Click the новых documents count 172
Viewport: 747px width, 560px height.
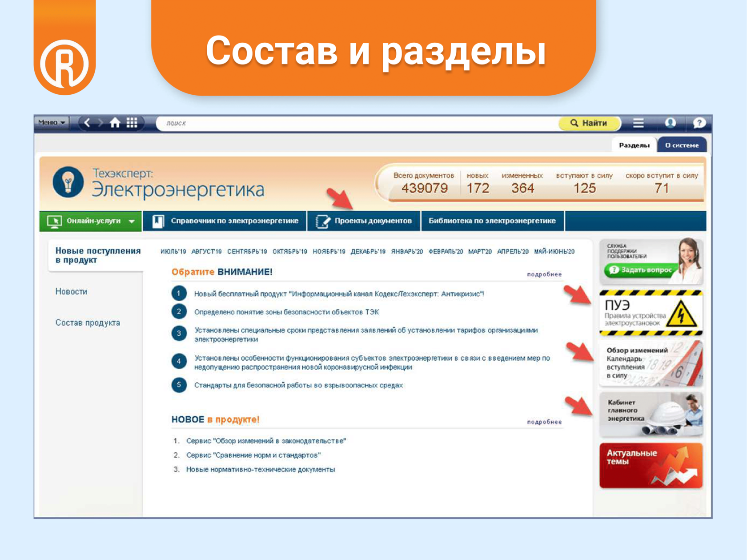point(478,188)
